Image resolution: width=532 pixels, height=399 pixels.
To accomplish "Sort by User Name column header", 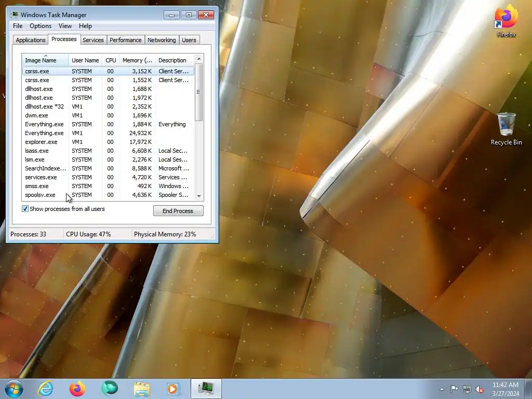I will [x=85, y=60].
